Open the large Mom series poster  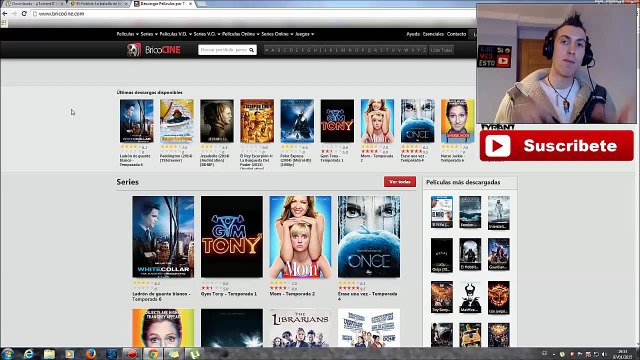pyautogui.click(x=300, y=237)
